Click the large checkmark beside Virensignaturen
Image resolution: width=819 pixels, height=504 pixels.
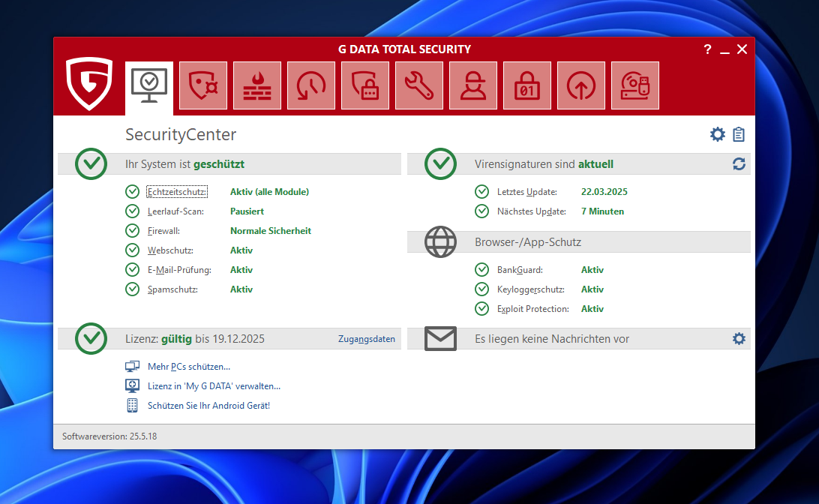441,164
